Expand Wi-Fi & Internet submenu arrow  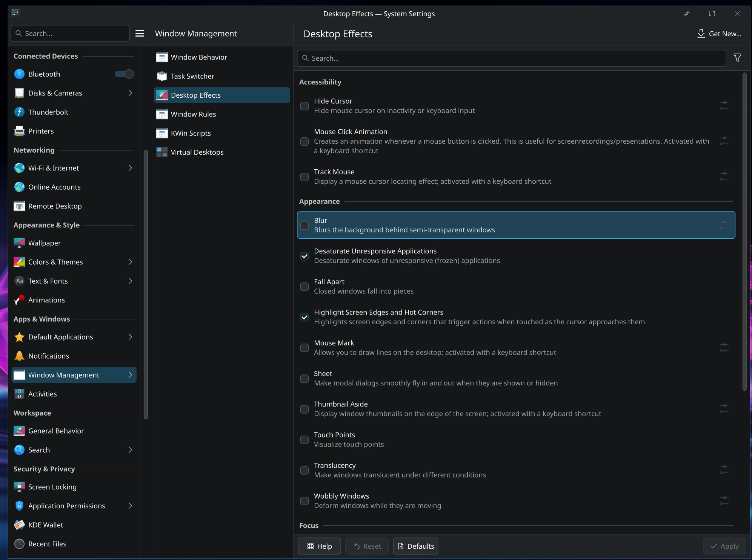130,168
